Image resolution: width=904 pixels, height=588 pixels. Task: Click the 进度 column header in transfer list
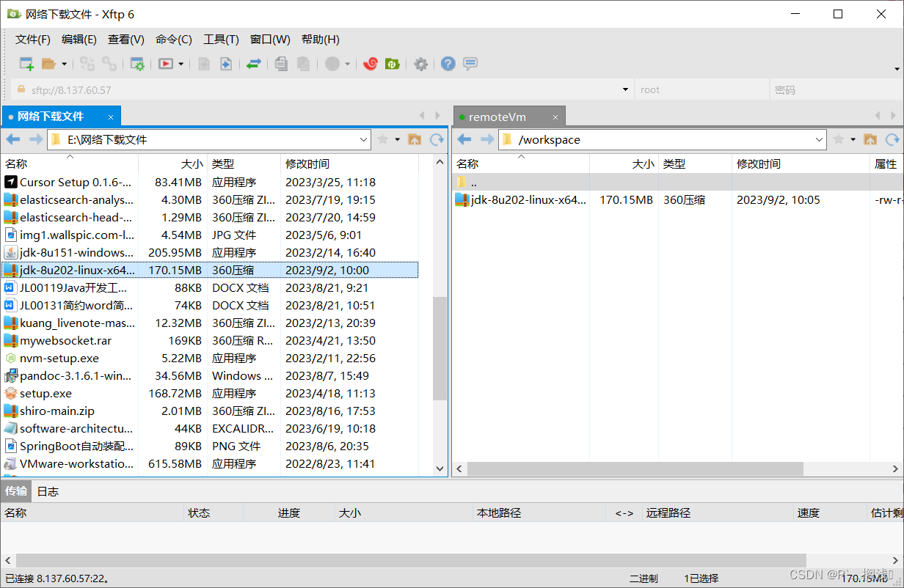click(289, 513)
